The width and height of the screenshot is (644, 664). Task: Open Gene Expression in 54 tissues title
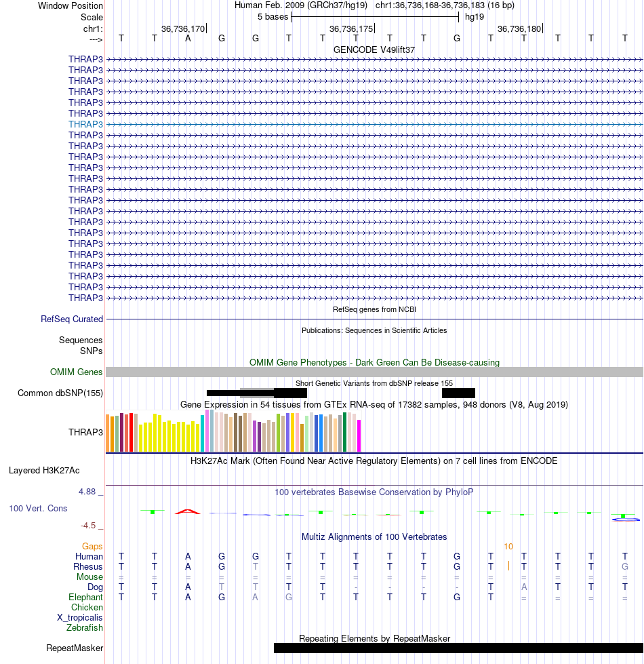point(374,404)
